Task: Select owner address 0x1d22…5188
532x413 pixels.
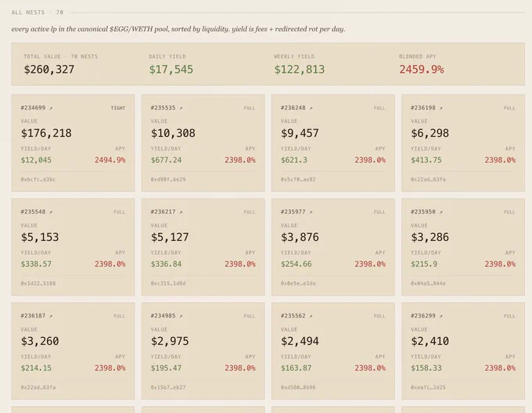Action: (38, 283)
